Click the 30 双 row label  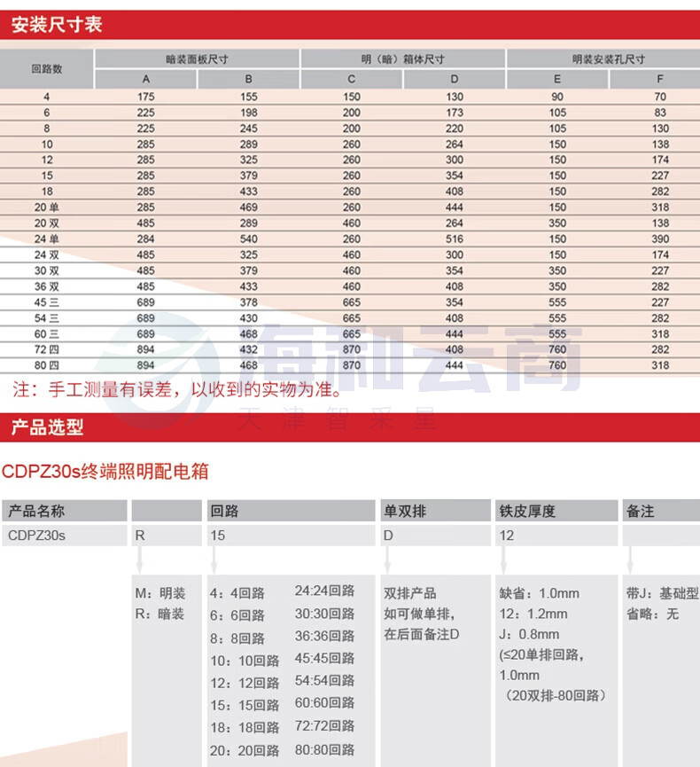pos(46,270)
